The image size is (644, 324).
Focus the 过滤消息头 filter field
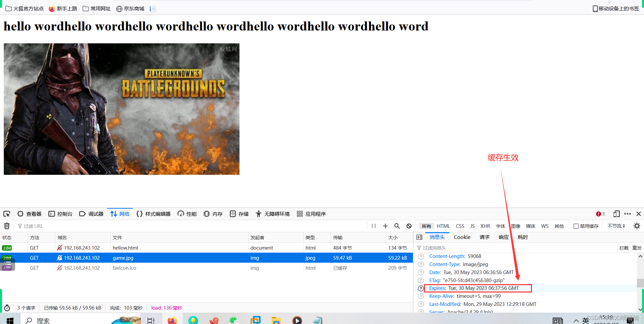[516, 248]
